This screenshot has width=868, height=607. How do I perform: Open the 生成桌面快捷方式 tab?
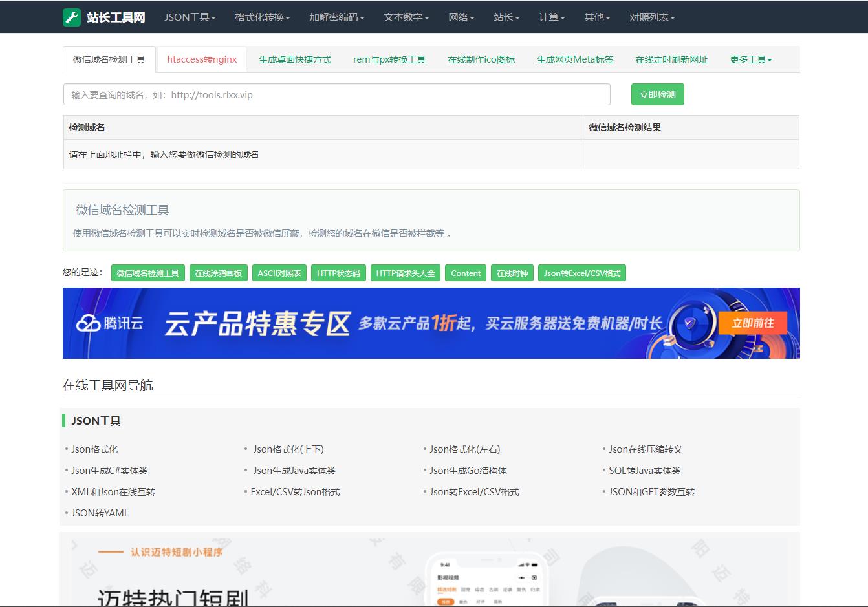tap(295, 59)
